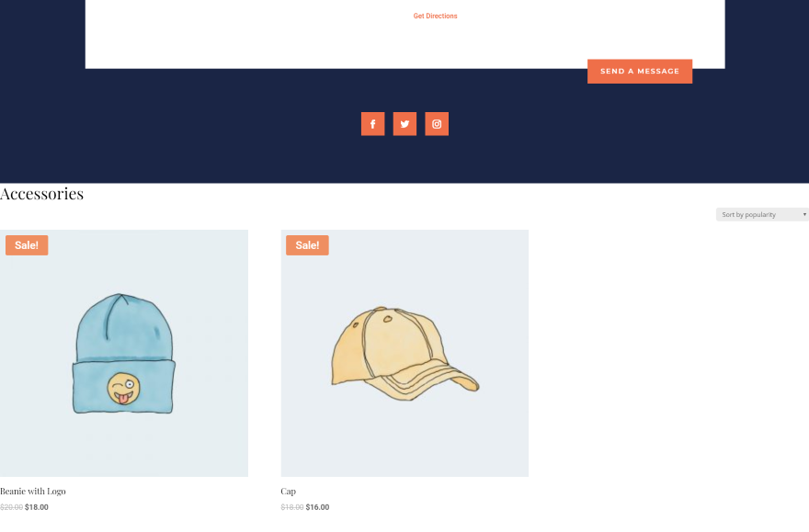This screenshot has height=532, width=809.
Task: Open the yellow cap product image
Action: tap(404, 353)
